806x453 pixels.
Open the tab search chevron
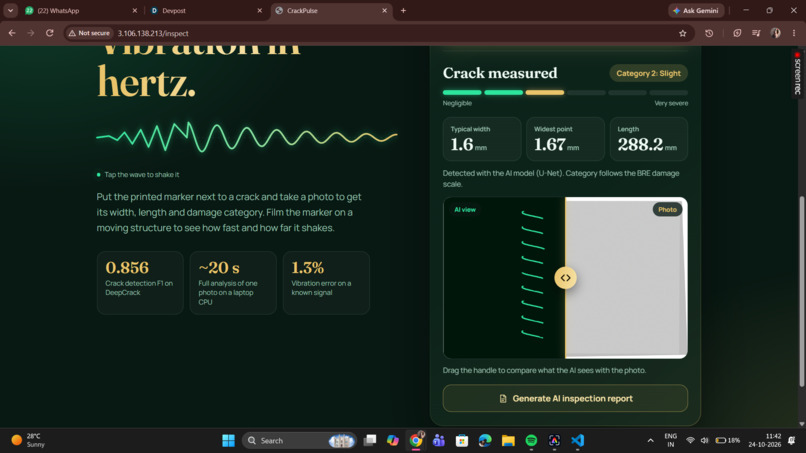coord(10,10)
